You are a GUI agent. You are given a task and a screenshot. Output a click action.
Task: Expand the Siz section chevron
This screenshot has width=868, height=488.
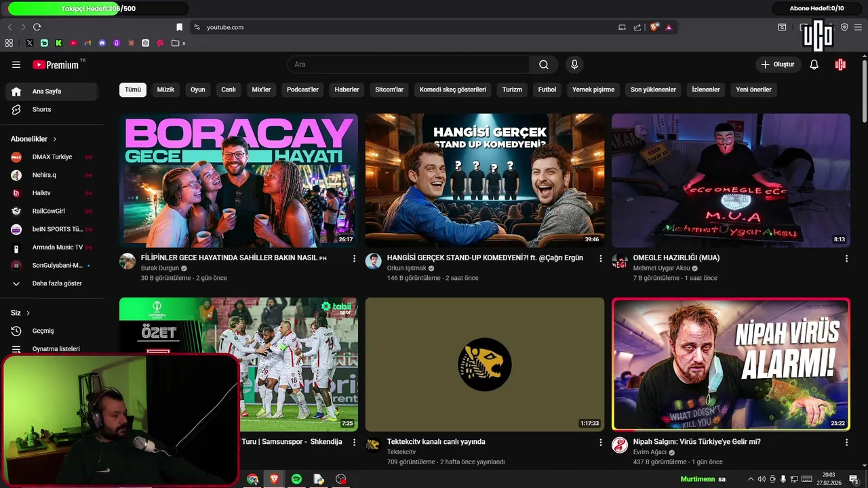click(28, 313)
